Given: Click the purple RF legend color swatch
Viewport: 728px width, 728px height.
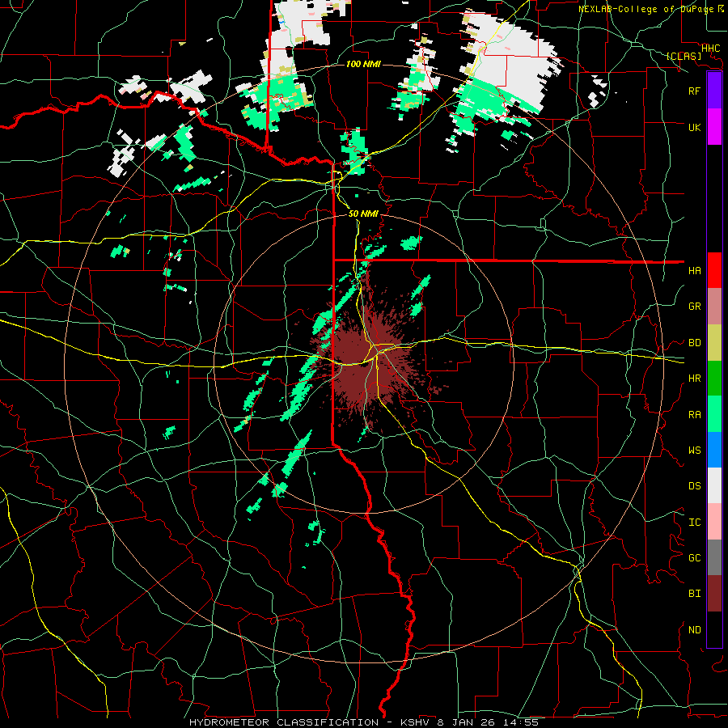Looking at the screenshot, I should [x=714, y=91].
